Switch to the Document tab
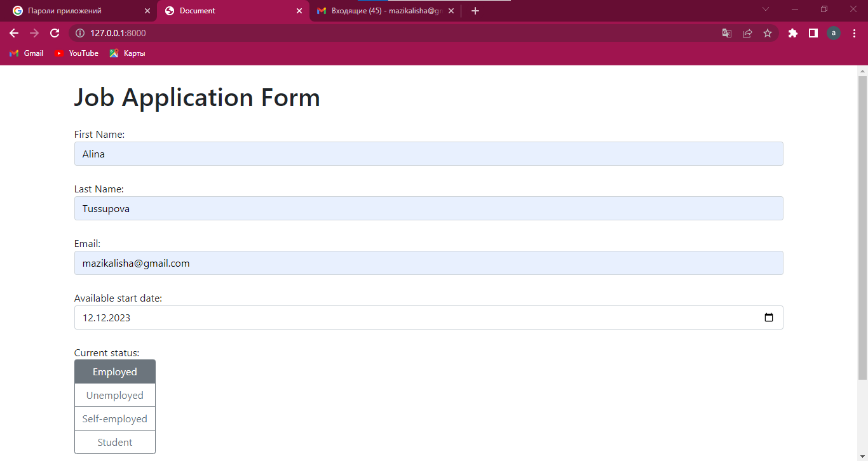This screenshot has width=868, height=461. pos(229,10)
